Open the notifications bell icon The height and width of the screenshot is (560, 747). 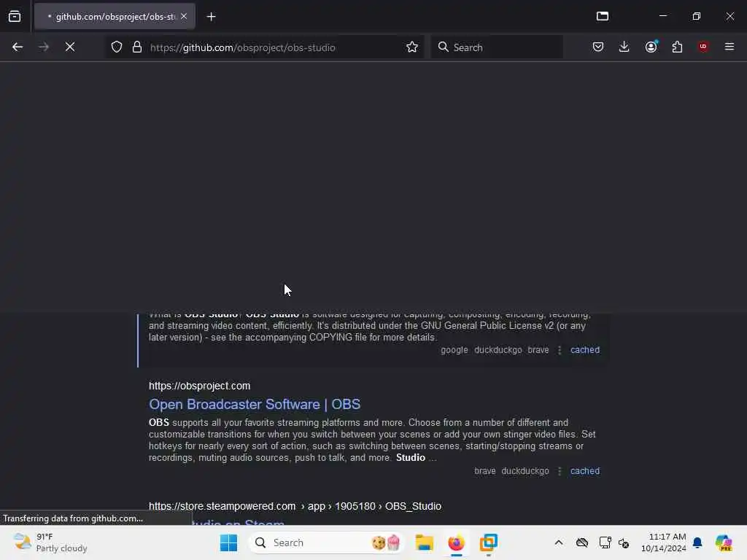[697, 542]
